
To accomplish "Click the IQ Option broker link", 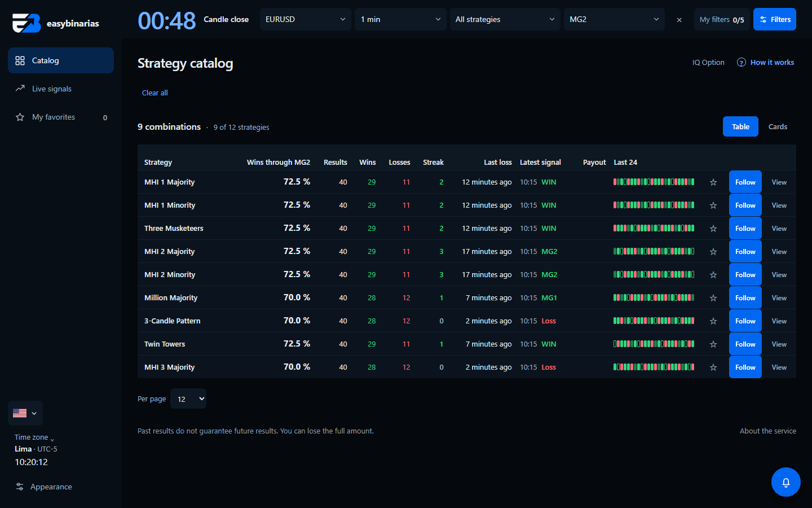I will point(708,62).
